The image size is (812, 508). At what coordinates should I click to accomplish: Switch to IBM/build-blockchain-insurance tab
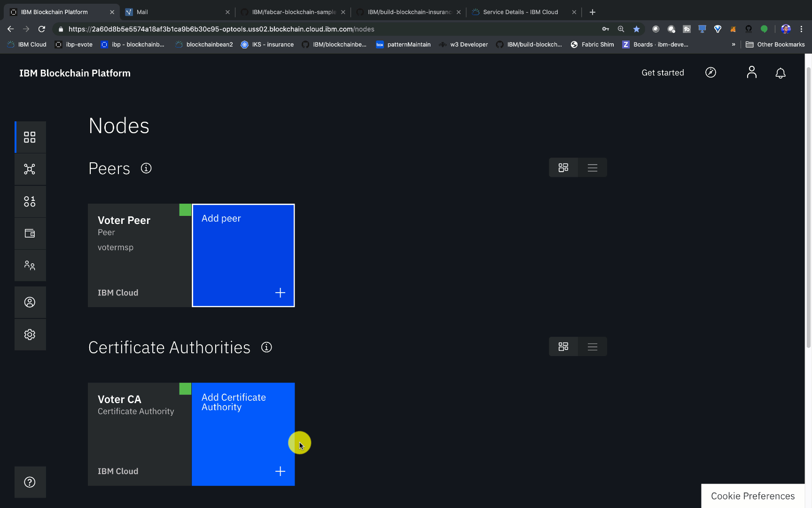[409, 12]
